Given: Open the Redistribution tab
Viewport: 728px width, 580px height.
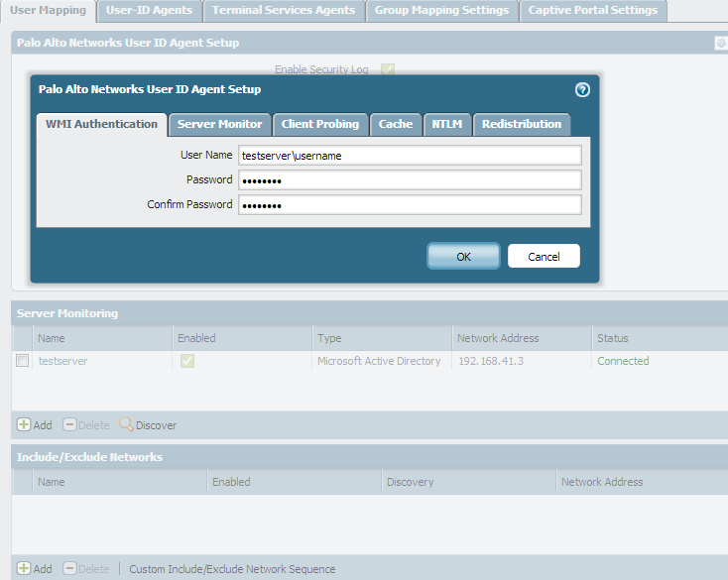Looking at the screenshot, I should 522,124.
